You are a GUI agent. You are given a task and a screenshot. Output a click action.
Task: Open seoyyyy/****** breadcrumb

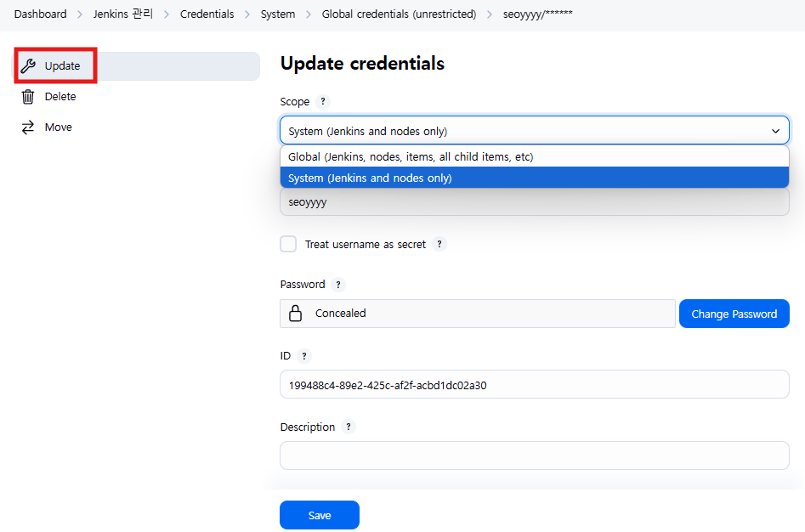537,14
